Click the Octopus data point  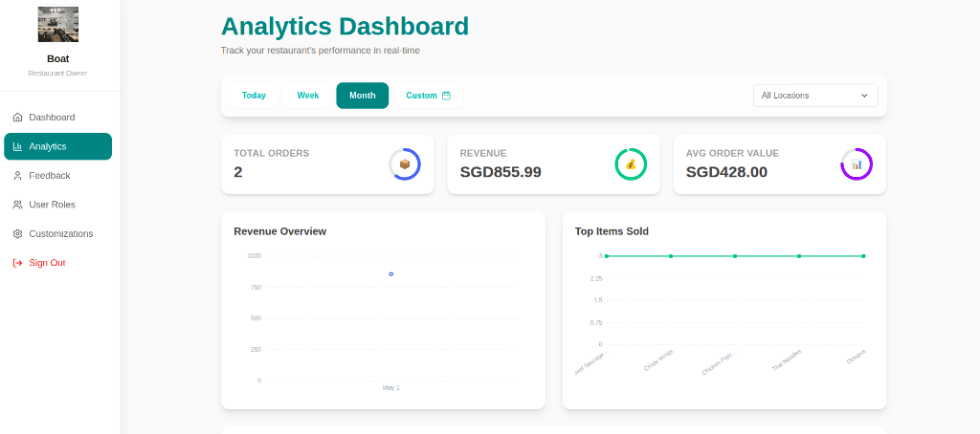(x=863, y=256)
